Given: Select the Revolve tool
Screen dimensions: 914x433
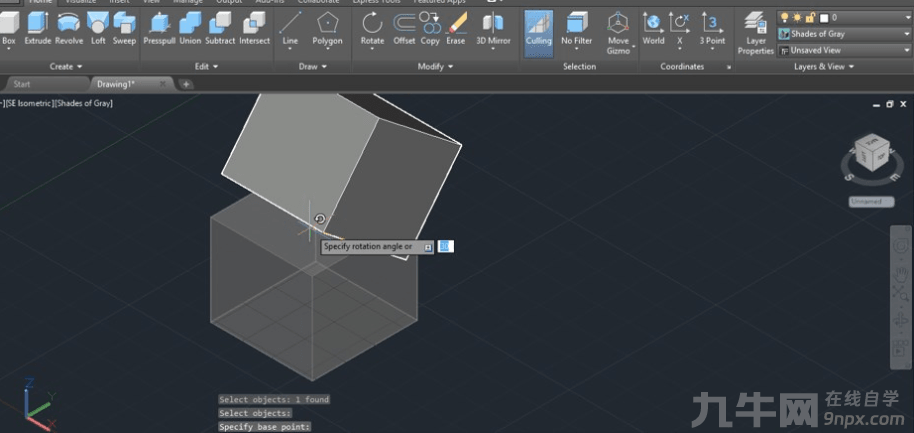Looking at the screenshot, I should coord(69,29).
